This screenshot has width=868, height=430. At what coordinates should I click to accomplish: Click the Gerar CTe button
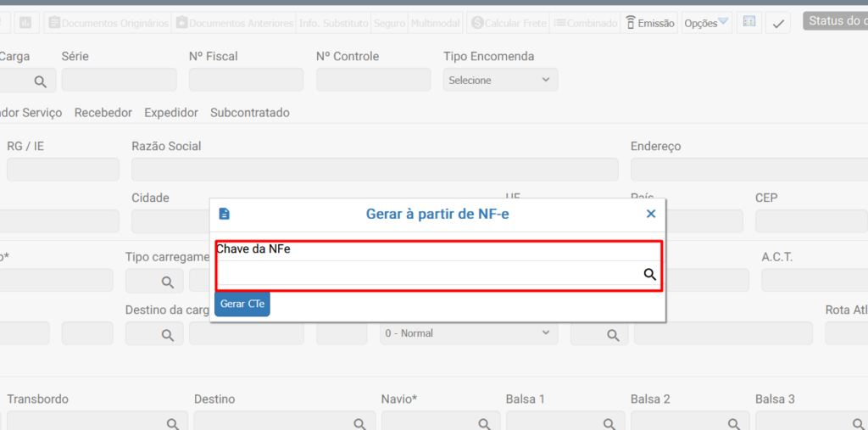(x=242, y=304)
